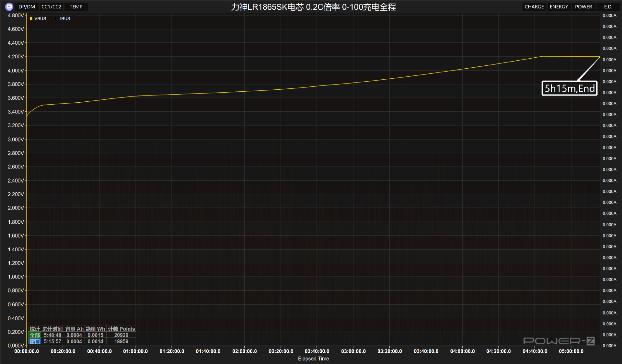The width and height of the screenshot is (622, 364).
Task: Click the 05:00:00.0 time axis label
Action: tap(571, 351)
